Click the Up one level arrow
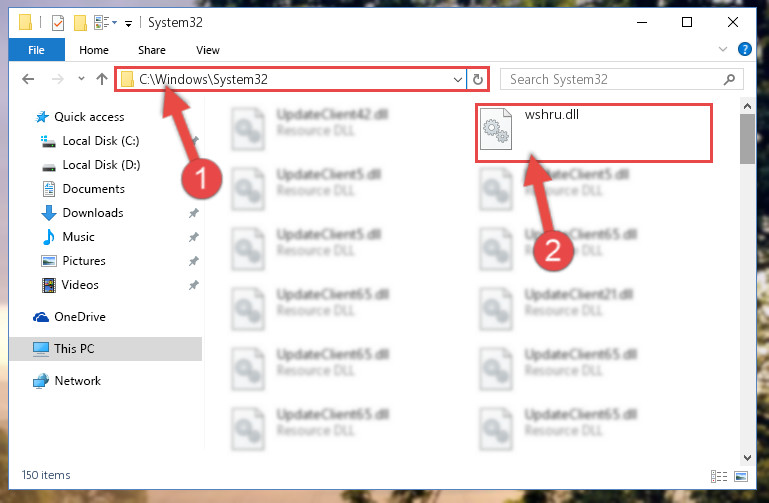The height and width of the screenshot is (503, 769). pyautogui.click(x=102, y=79)
